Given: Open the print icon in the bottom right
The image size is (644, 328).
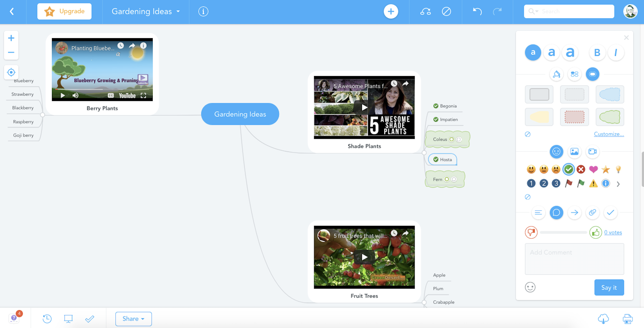Looking at the screenshot, I should (x=627, y=319).
